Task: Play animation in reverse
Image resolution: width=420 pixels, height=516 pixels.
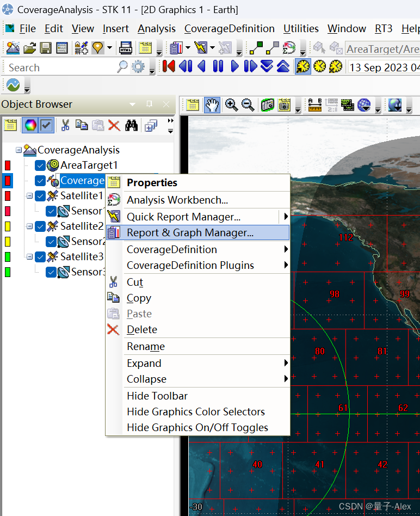Action: click(x=202, y=66)
